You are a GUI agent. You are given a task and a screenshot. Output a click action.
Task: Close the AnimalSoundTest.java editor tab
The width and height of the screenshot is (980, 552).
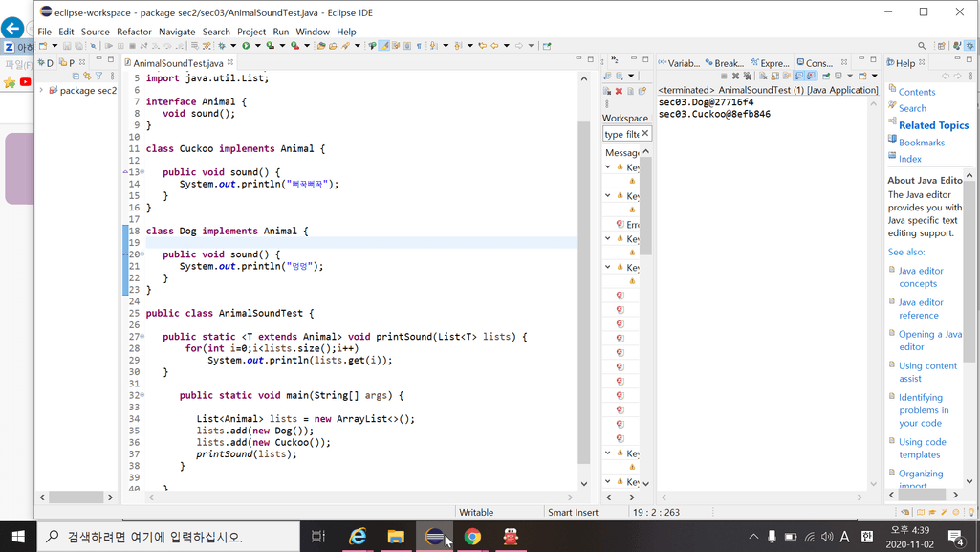[230, 62]
